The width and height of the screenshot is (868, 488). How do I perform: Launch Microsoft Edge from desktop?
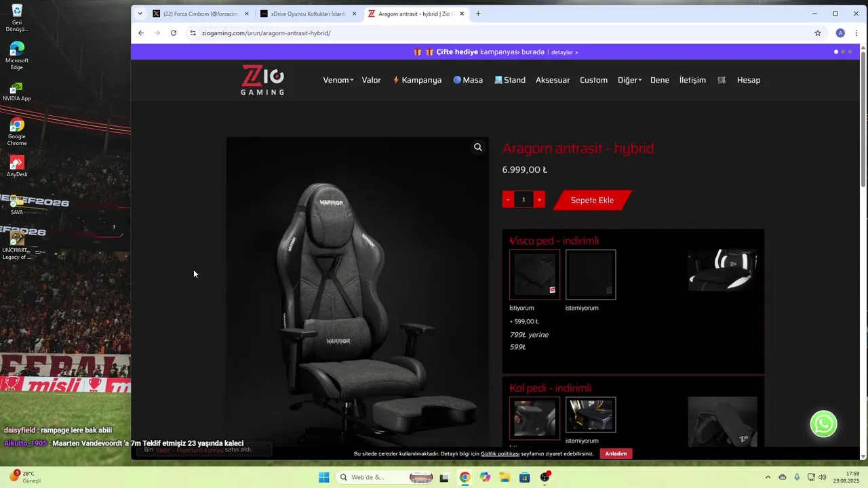click(17, 56)
